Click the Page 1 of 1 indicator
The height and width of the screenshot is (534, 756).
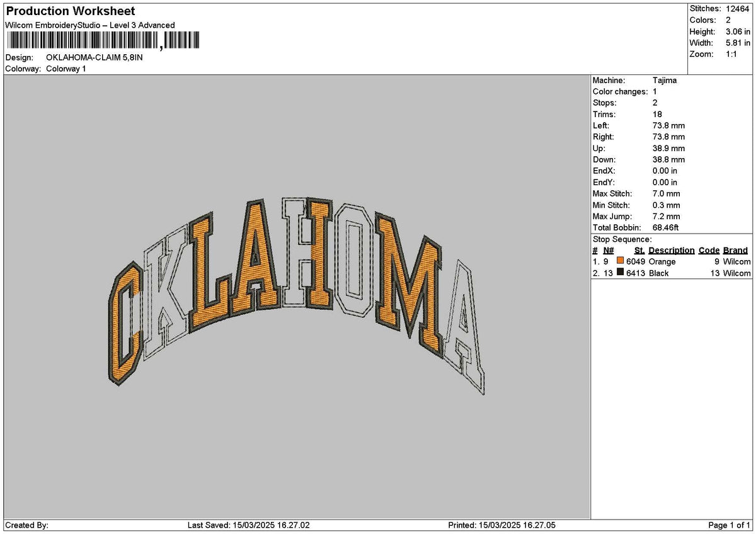point(730,525)
